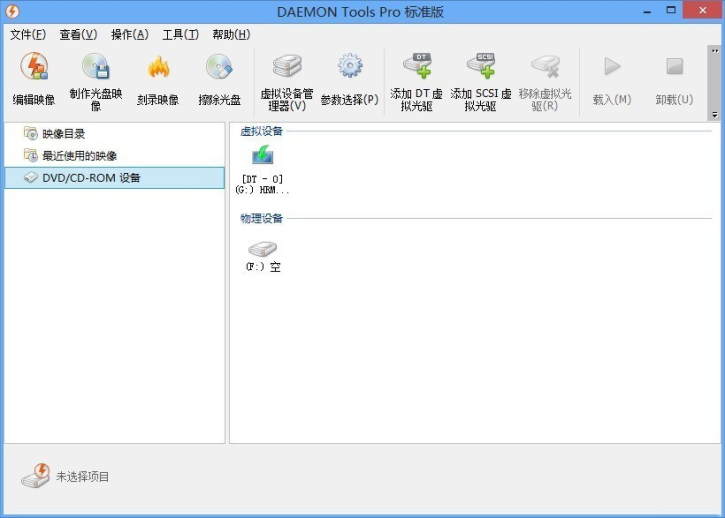Open the 操作(A) menu
Image resolution: width=725 pixels, height=518 pixels.
130,35
